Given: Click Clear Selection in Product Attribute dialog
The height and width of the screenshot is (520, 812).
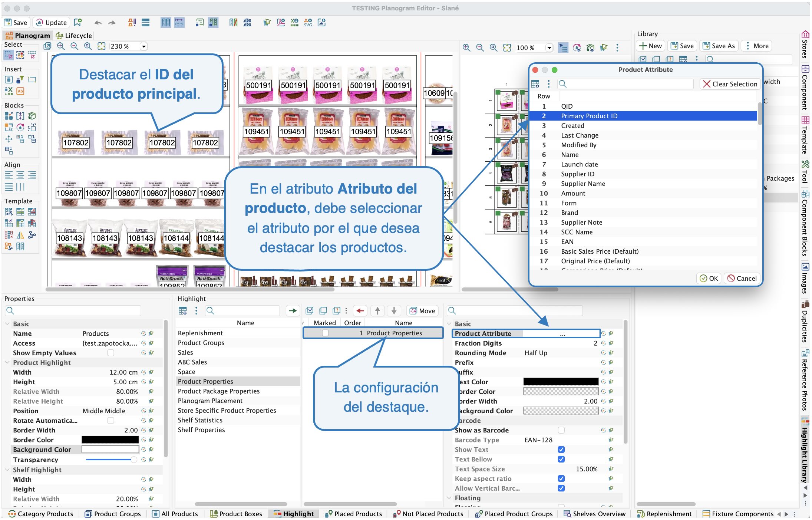Looking at the screenshot, I should tap(730, 84).
